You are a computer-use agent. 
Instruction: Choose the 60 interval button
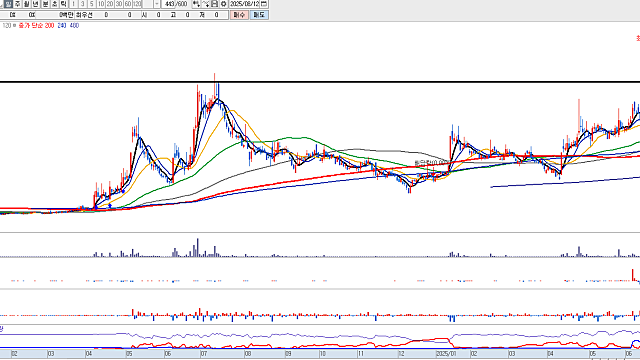pos(128,4)
